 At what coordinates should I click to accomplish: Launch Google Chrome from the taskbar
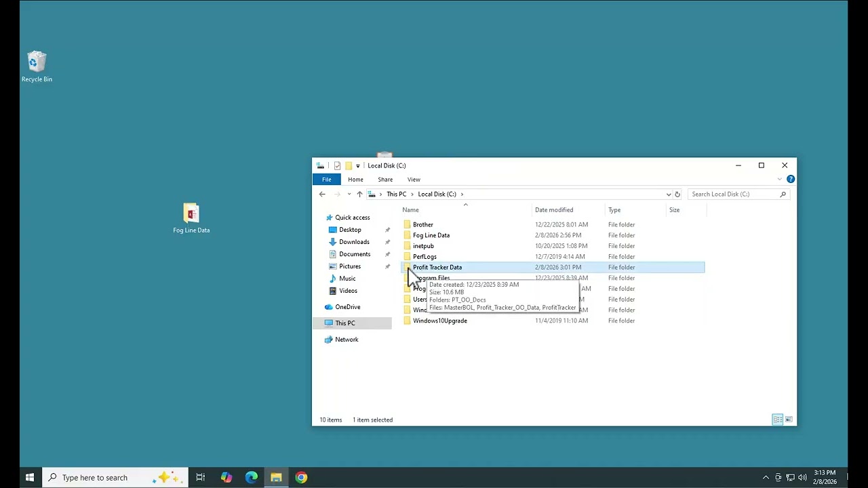301,478
